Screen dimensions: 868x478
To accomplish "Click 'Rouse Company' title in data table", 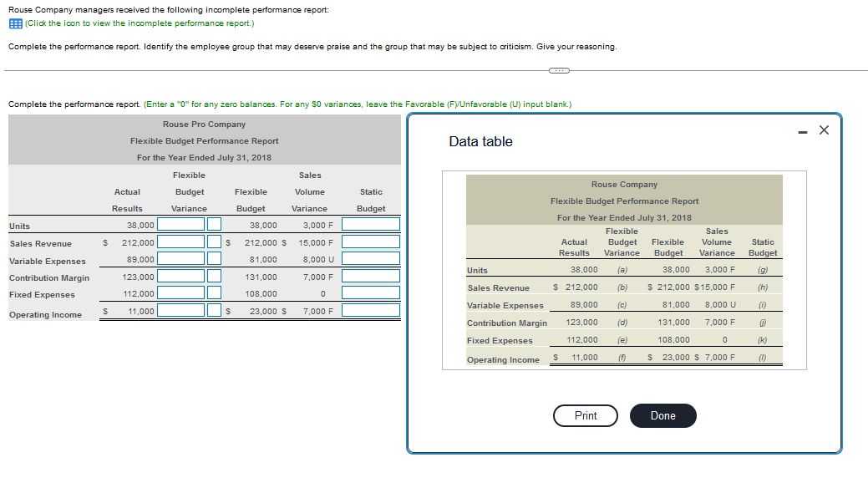I will tap(624, 185).
